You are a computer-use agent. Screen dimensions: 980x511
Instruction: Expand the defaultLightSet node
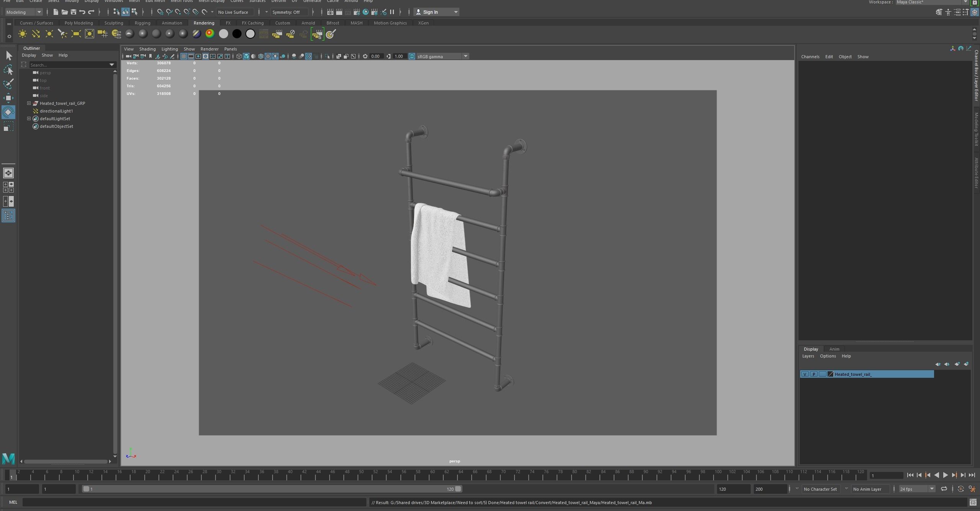tap(29, 119)
